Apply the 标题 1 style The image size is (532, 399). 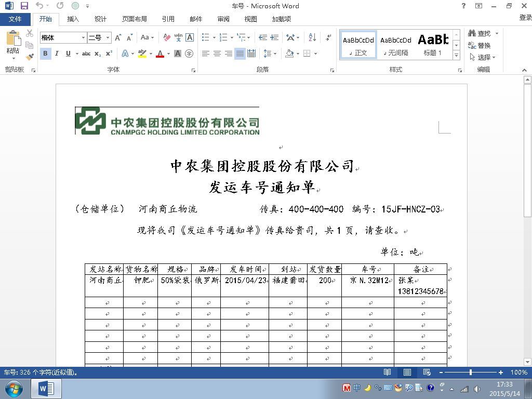point(433,45)
